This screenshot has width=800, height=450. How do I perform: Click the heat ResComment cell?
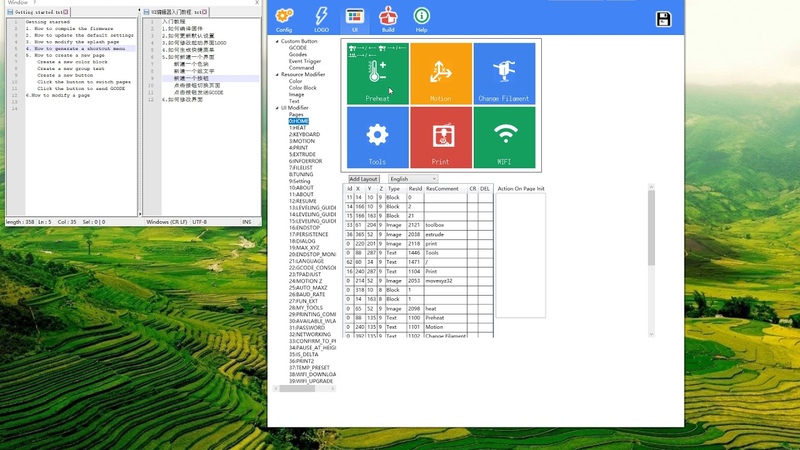tap(445, 309)
